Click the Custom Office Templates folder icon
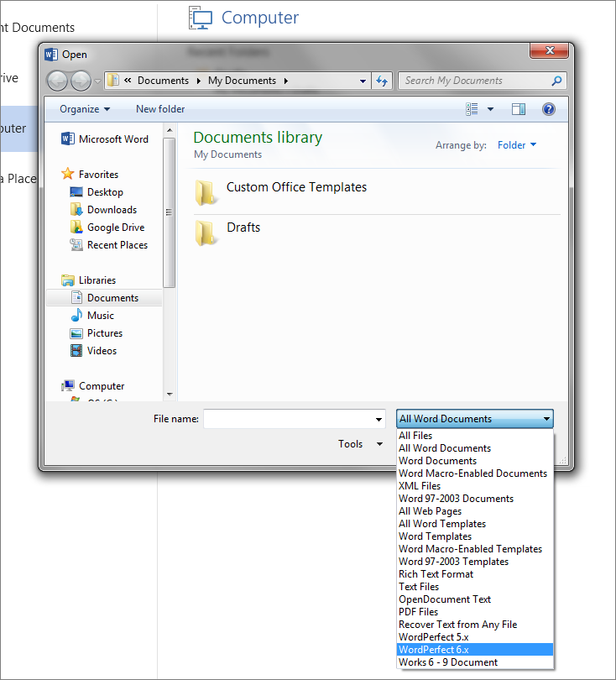Image resolution: width=616 pixels, height=680 pixels. 205,192
